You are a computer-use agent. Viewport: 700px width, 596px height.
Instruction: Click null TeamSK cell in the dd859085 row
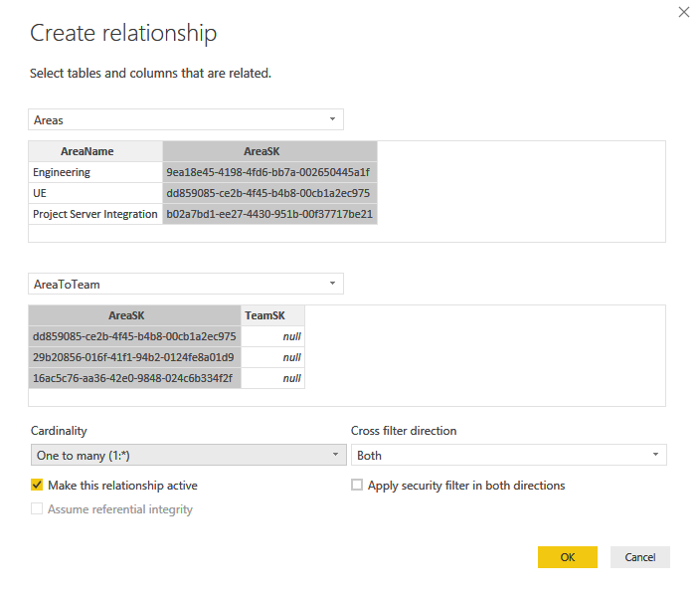272,336
